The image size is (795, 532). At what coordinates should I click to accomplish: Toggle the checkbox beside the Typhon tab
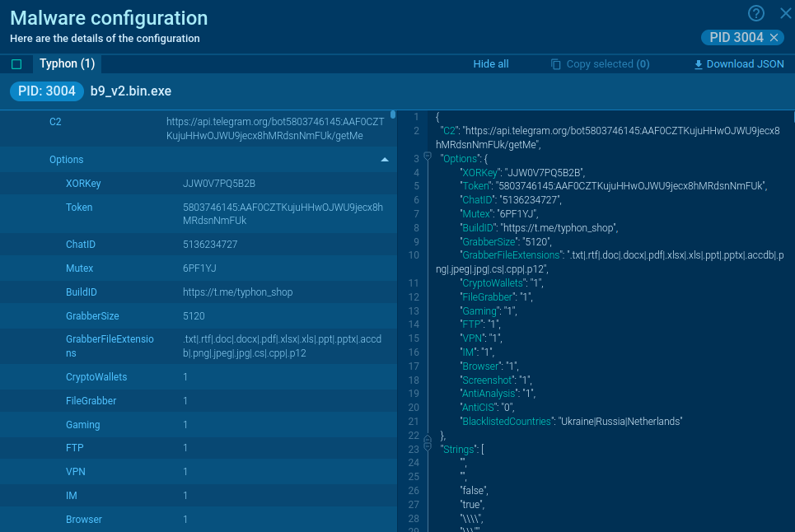click(16, 64)
